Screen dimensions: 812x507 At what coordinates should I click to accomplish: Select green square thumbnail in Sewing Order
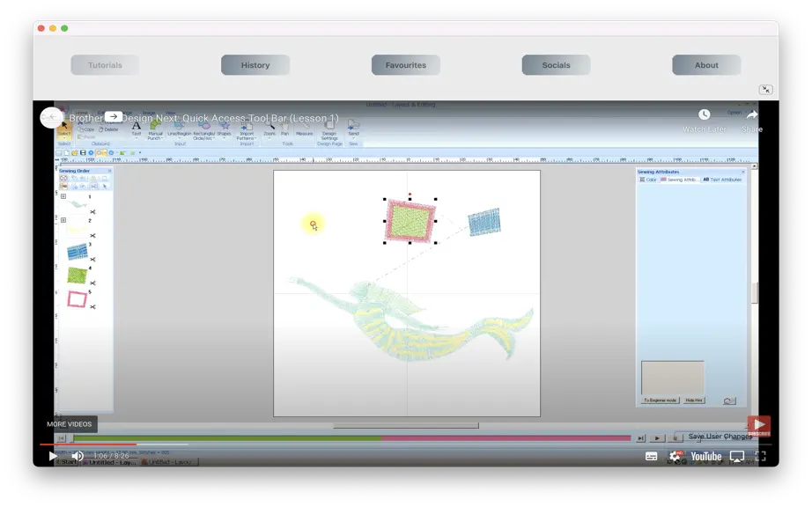[x=78, y=275]
